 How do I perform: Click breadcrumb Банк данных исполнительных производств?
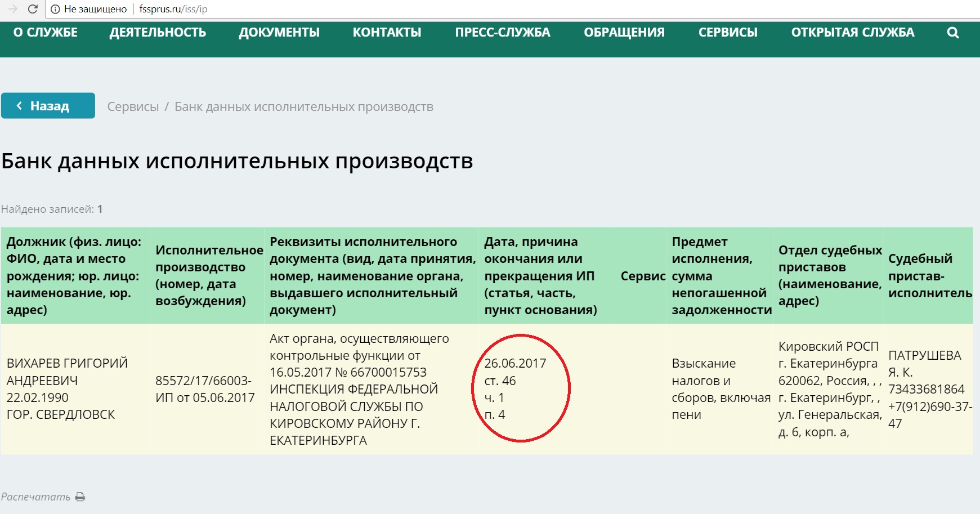(304, 106)
